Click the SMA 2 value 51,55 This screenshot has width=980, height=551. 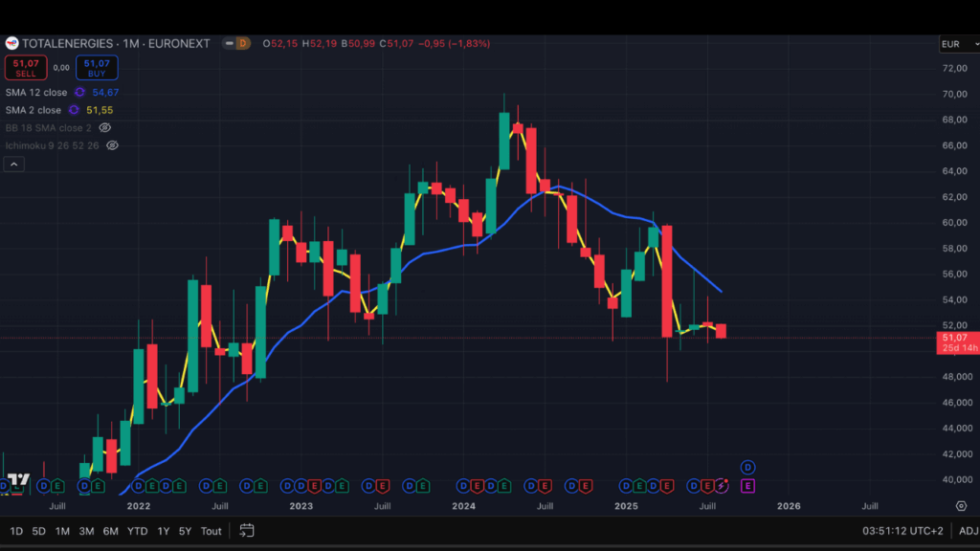coord(100,110)
